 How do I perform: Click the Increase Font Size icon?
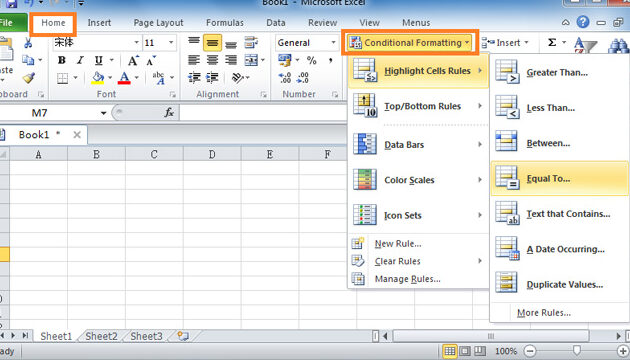tap(133, 61)
